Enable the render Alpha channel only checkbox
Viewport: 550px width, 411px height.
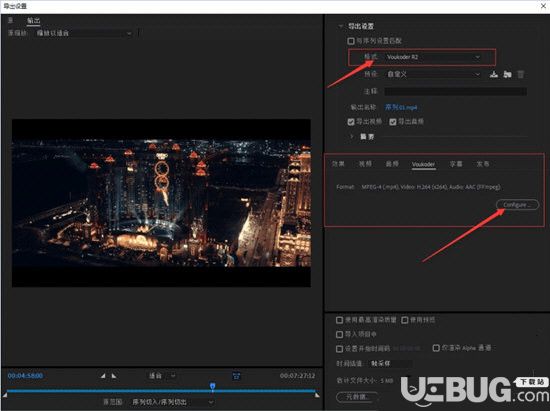pos(436,348)
